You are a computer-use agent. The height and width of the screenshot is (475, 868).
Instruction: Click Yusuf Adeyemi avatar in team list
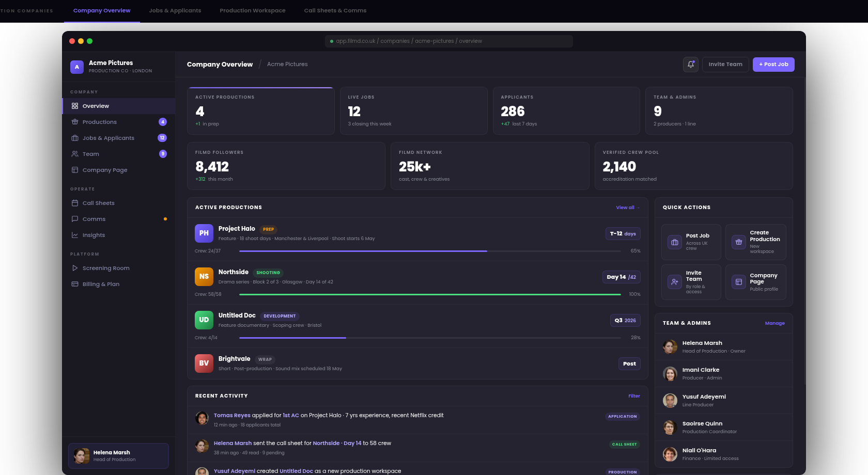pos(670,401)
